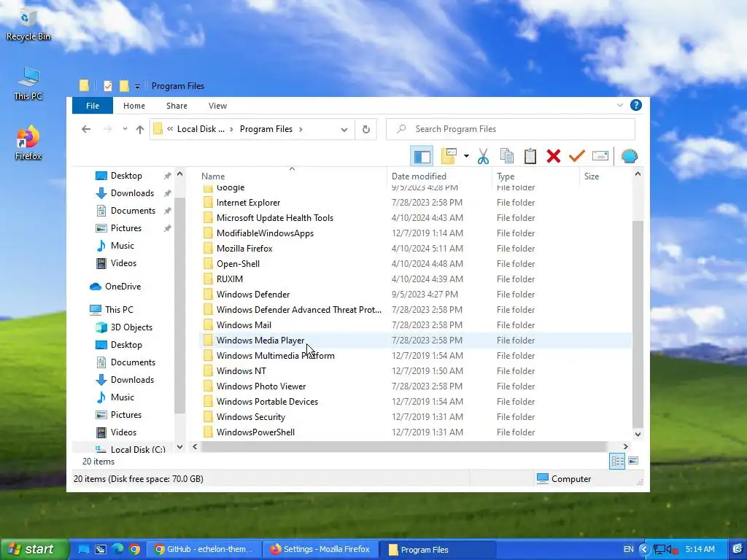Click the file list vertical scrollbar thumb
The image size is (747, 560).
tap(638, 324)
